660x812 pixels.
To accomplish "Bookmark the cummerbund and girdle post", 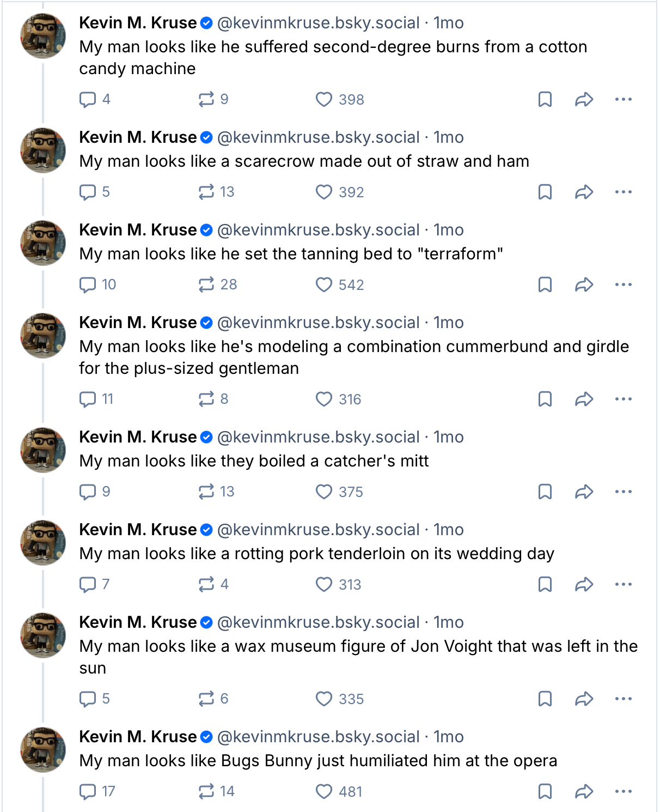I will (545, 399).
